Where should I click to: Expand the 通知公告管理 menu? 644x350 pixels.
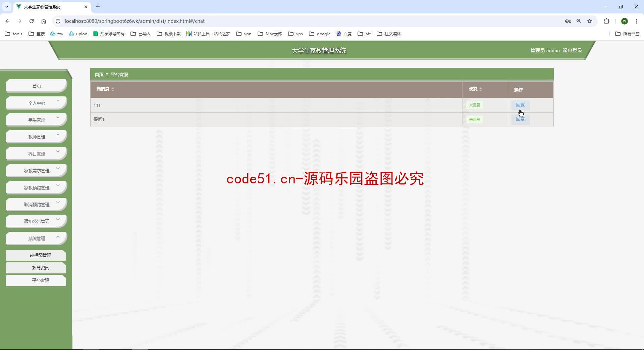point(36,221)
